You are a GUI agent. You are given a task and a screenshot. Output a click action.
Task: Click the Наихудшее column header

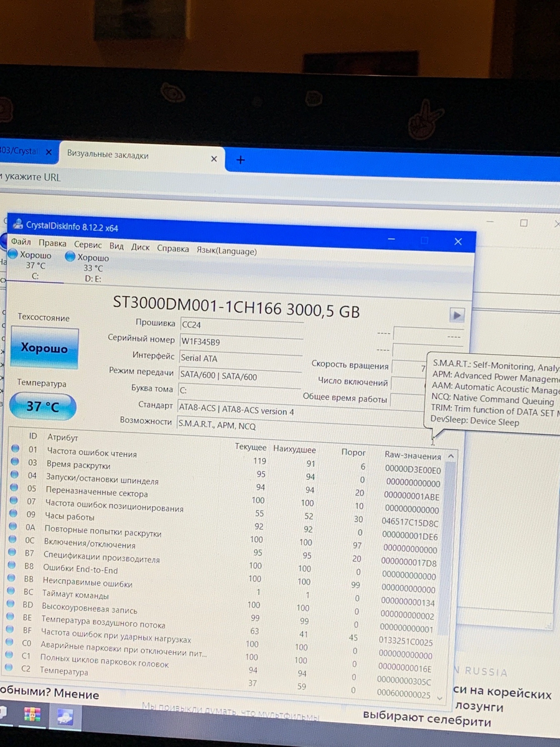[x=295, y=449]
